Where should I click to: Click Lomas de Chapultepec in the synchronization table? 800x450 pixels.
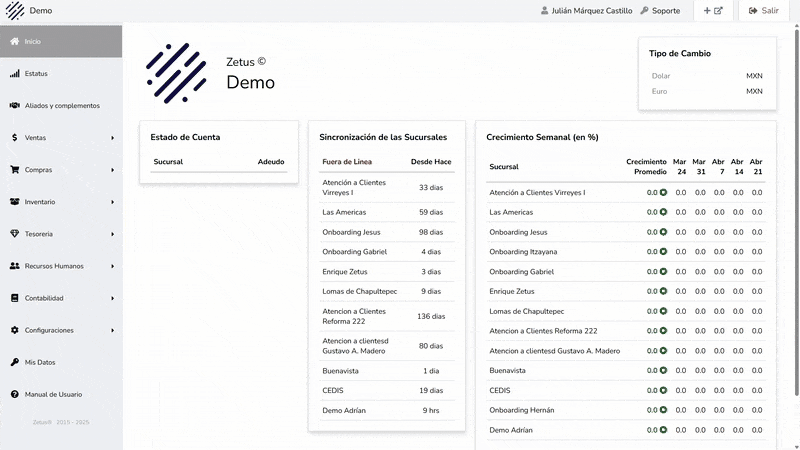coord(360,291)
